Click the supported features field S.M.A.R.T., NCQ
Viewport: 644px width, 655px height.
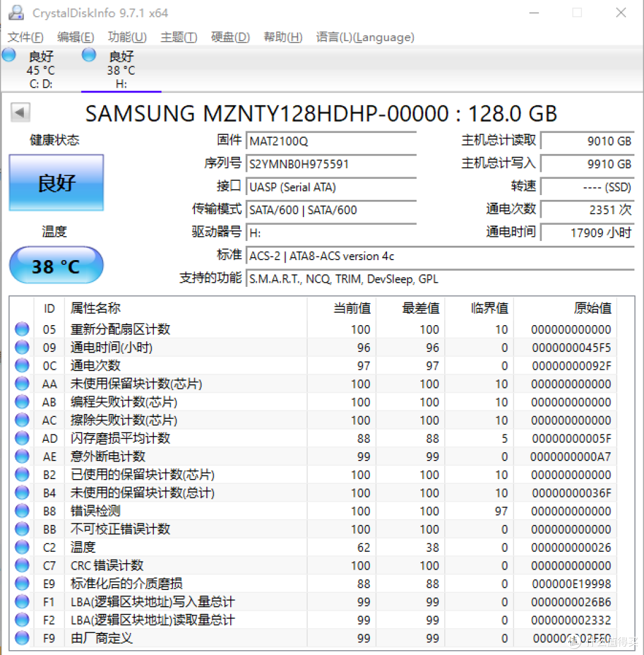pyautogui.click(x=441, y=279)
